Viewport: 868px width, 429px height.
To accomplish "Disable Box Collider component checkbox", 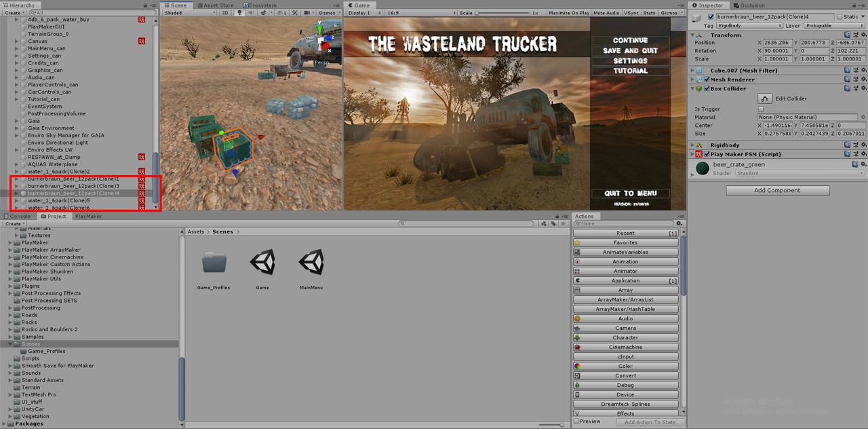I will (x=707, y=89).
